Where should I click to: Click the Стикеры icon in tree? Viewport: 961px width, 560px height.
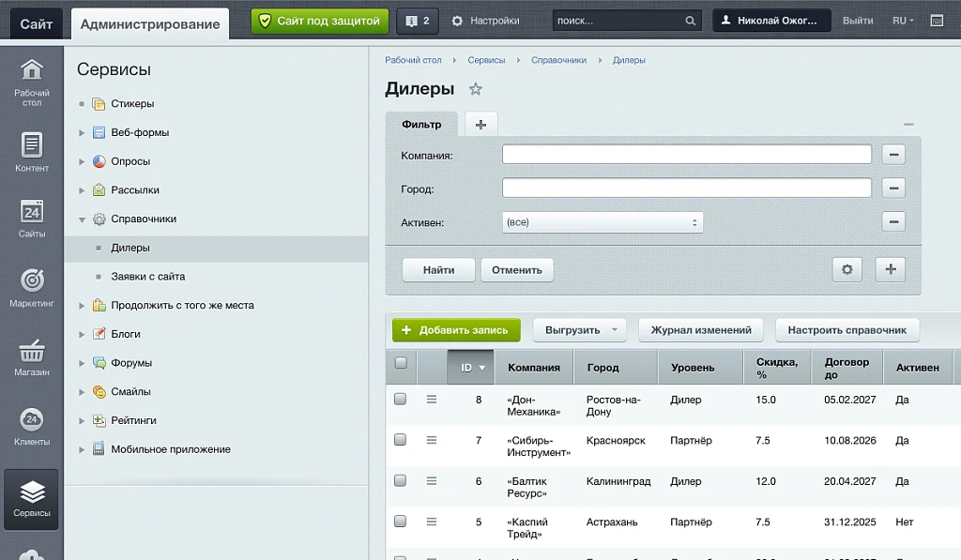(99, 103)
